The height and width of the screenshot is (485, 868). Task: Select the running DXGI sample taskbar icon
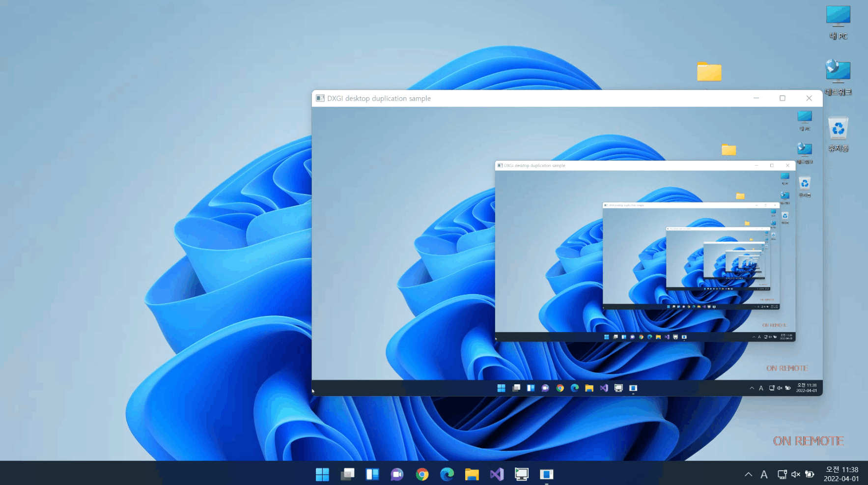(546, 474)
